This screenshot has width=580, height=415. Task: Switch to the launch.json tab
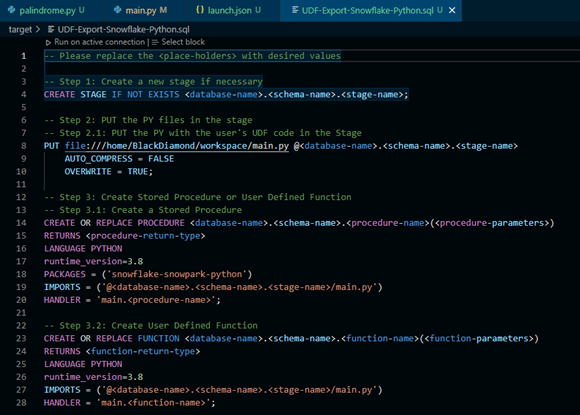[233, 10]
